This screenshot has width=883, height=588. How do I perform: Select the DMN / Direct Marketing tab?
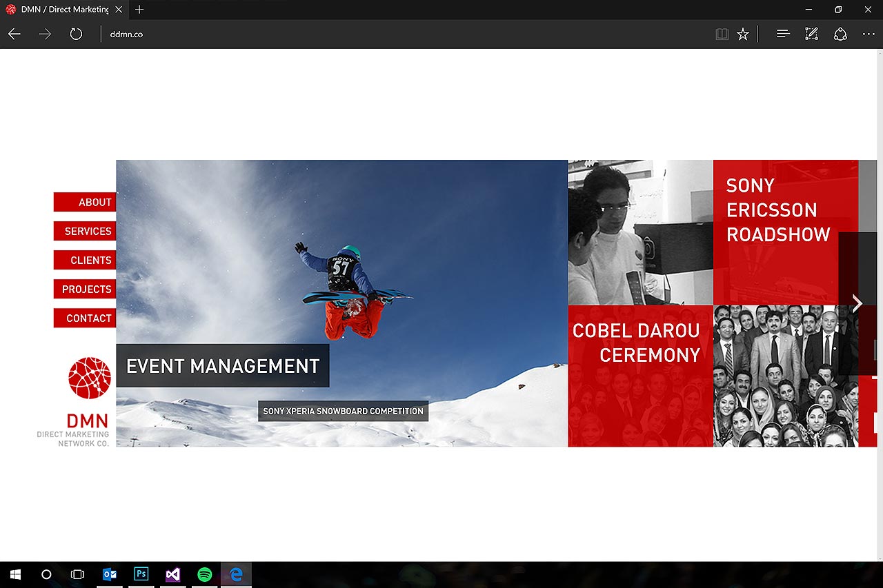63,10
